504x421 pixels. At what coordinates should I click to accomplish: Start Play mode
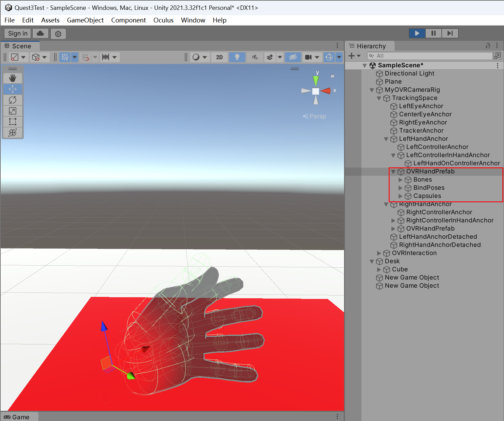pos(417,33)
